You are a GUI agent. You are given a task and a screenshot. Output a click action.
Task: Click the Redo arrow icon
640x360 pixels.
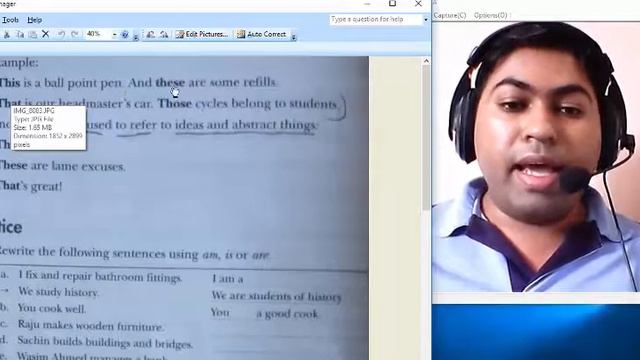[74, 35]
